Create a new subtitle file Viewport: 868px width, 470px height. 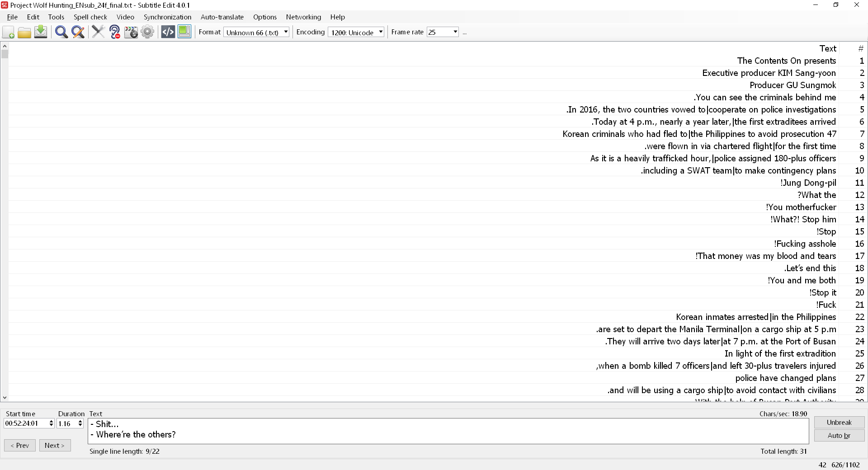click(x=8, y=32)
